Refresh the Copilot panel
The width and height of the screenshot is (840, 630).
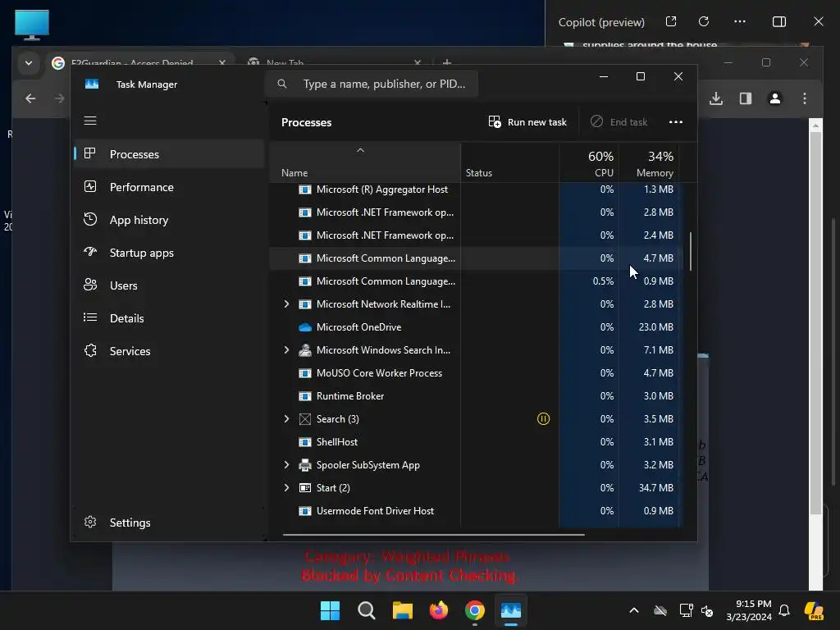point(704,21)
